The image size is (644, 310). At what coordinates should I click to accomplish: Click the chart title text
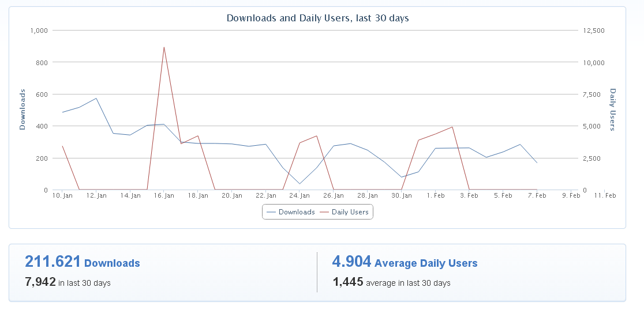[317, 18]
